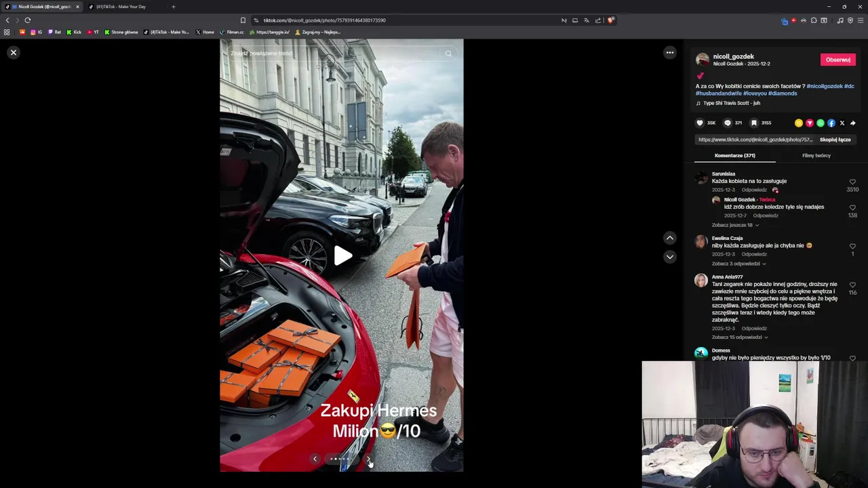The height and width of the screenshot is (488, 868).
Task: Go to next slide arrow
Action: [368, 459]
